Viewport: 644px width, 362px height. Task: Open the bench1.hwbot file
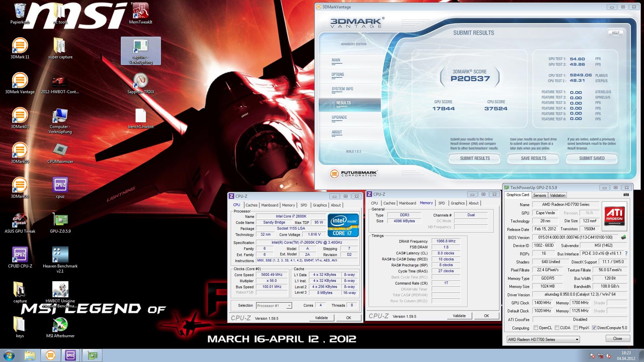pos(141,118)
